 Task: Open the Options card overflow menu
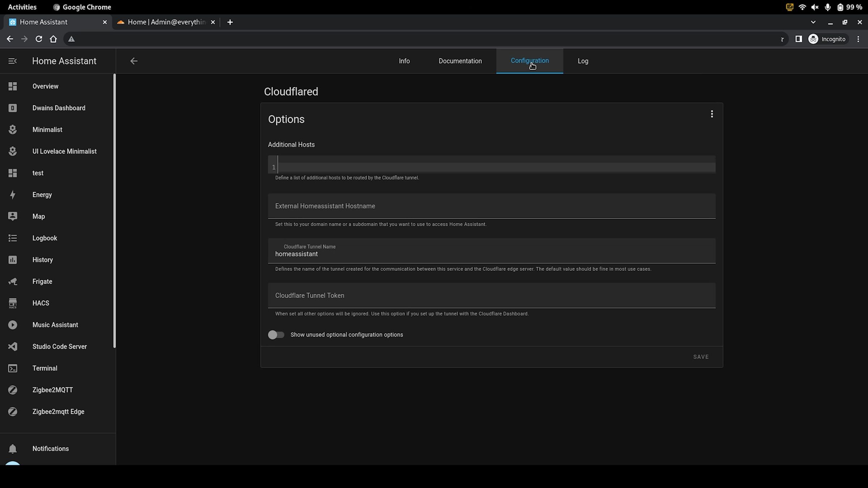(x=711, y=114)
